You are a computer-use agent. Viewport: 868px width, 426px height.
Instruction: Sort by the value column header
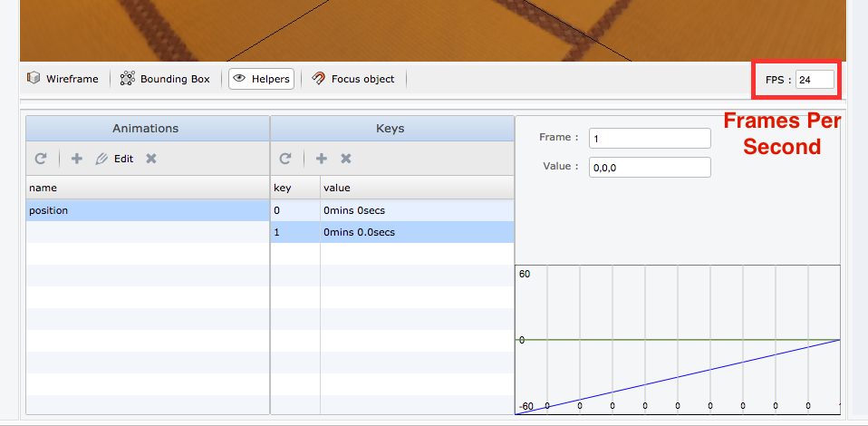417,188
